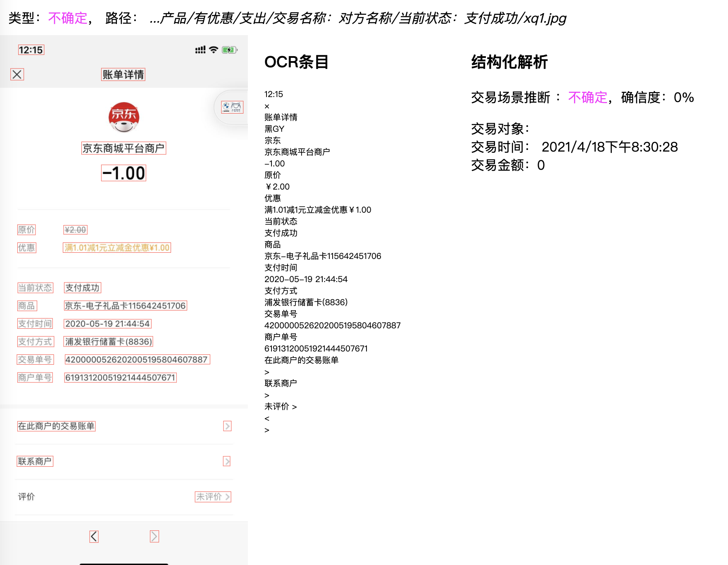The image size is (728, 565).
Task: Select transaction number 4200000526202005195804607887
Action: [x=137, y=359]
